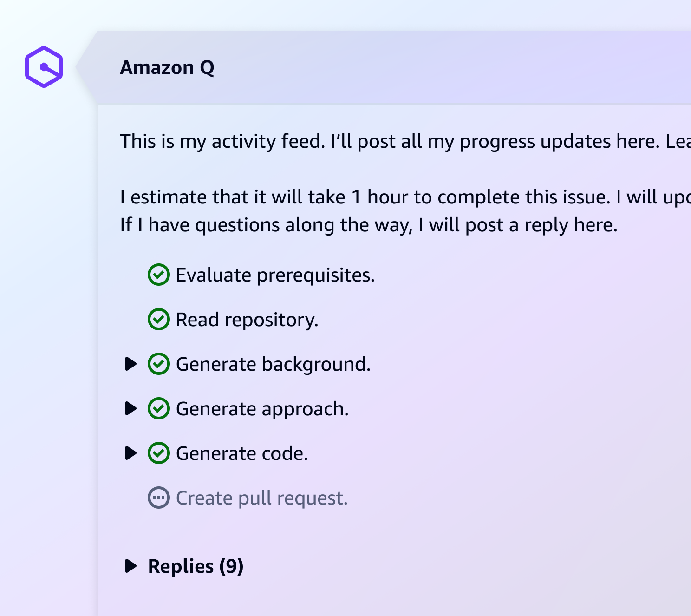Expand the Generate background step
This screenshot has height=616, width=691.
click(x=131, y=364)
